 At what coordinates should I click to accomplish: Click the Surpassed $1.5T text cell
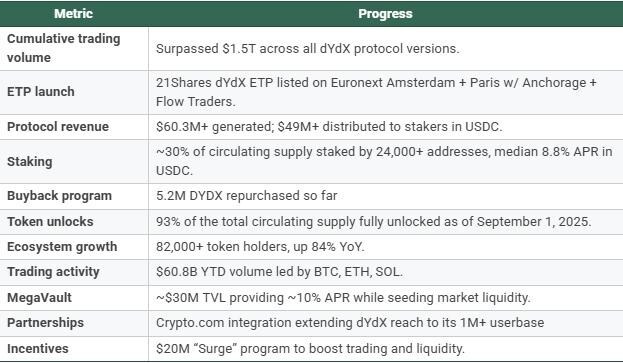coord(308,48)
